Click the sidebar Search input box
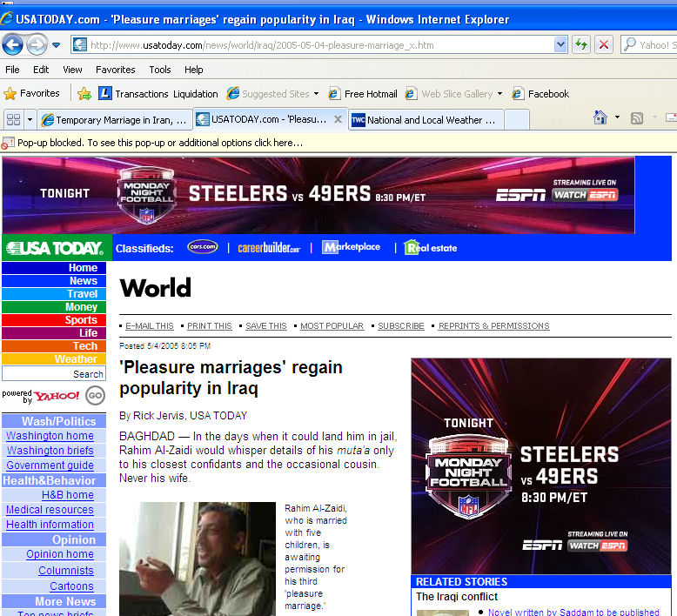The height and width of the screenshot is (616, 677). click(54, 373)
